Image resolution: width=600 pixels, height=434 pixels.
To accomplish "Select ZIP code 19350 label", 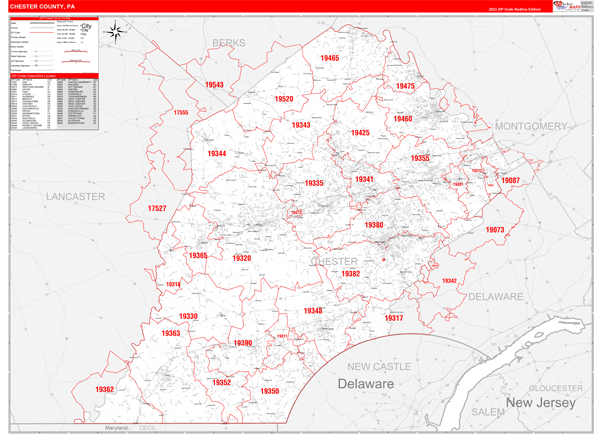I will 269,391.
